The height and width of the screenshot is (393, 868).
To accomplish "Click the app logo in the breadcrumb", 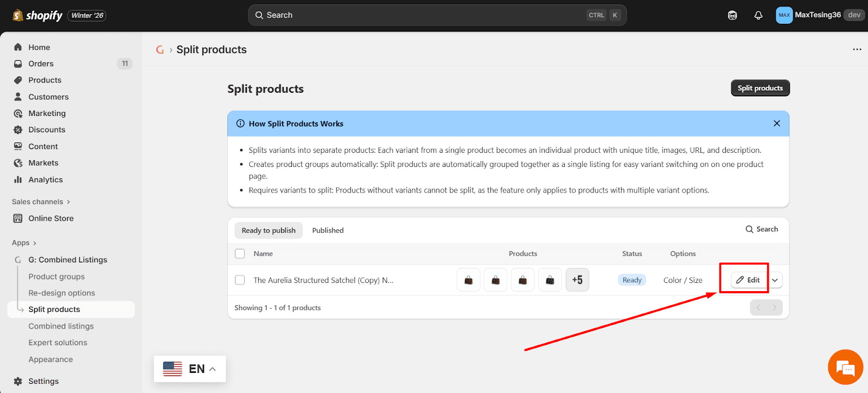I will coord(160,50).
